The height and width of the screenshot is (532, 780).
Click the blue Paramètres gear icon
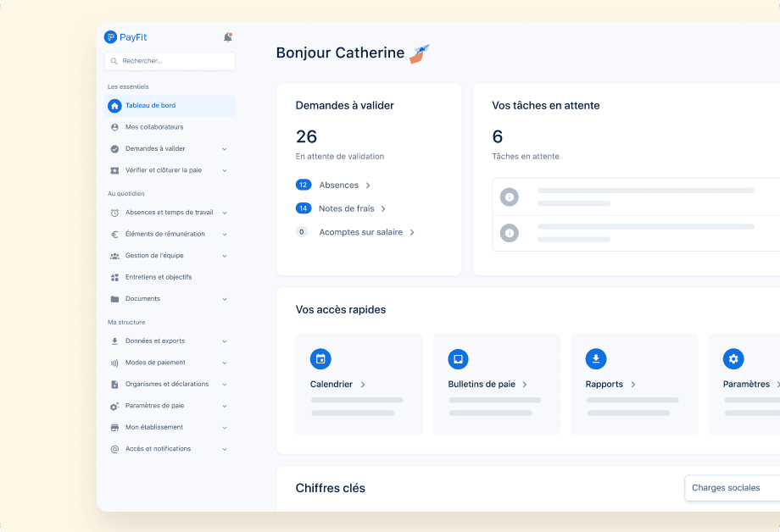733,359
